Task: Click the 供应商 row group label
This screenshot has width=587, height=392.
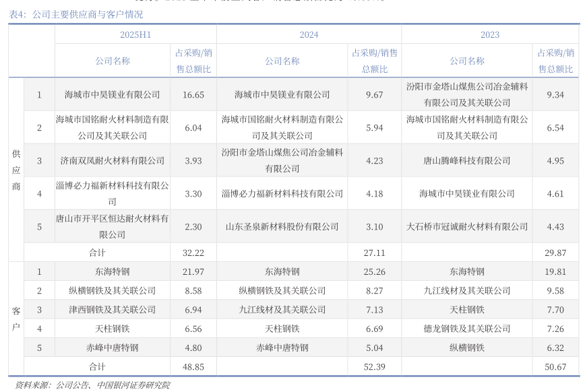Action: [16, 170]
